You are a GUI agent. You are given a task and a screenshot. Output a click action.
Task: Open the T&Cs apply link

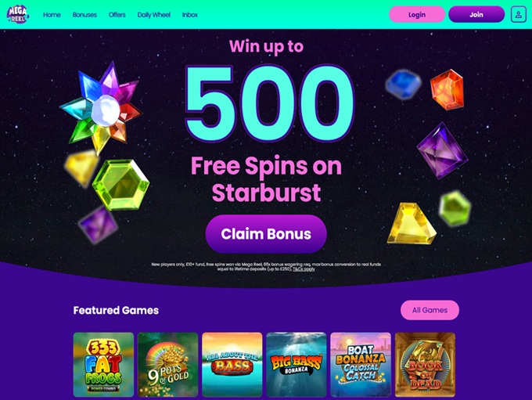click(x=304, y=269)
